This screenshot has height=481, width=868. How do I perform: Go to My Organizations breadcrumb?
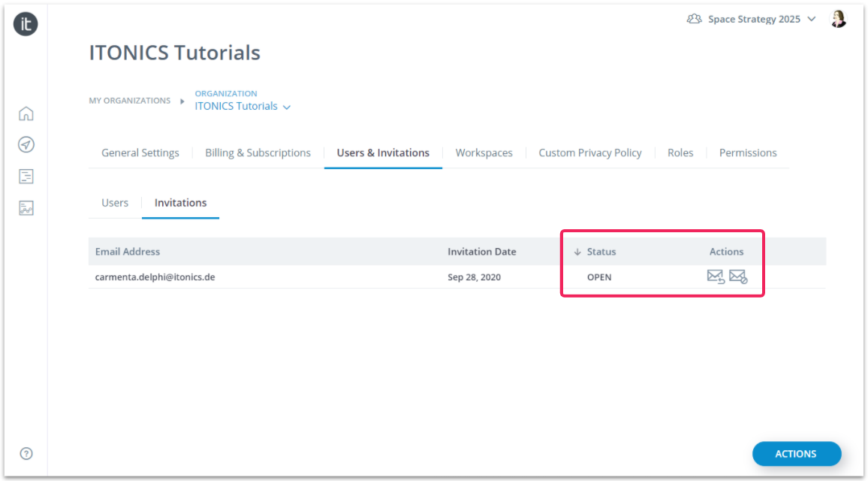130,100
